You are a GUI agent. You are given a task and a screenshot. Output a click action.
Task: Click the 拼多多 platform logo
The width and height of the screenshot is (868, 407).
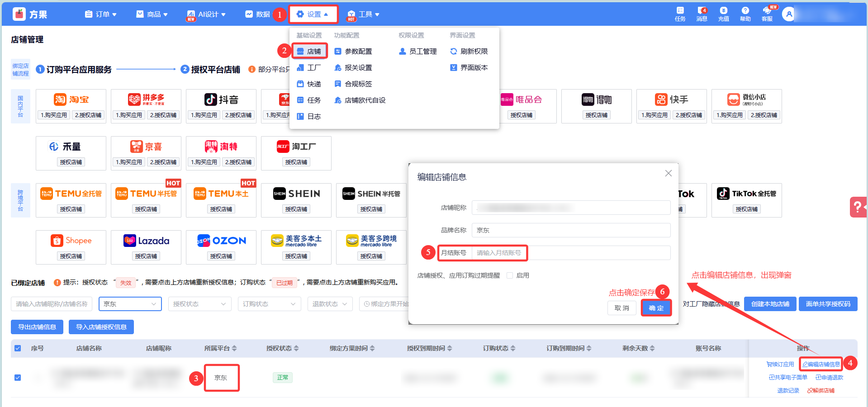pos(146,99)
